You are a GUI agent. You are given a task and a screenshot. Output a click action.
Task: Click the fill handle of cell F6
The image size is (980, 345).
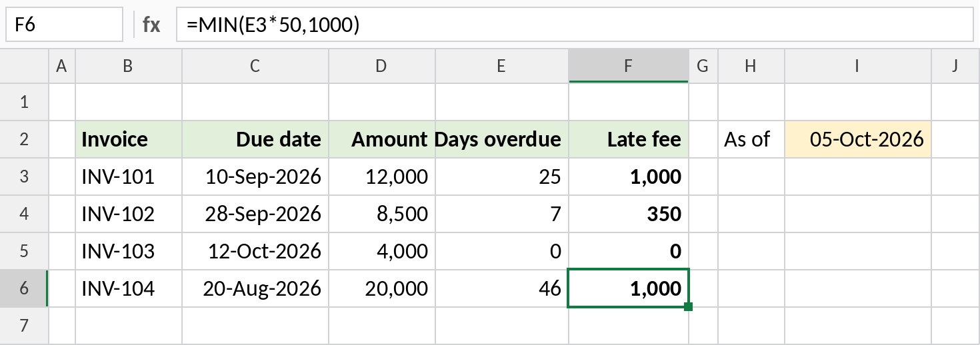(688, 306)
